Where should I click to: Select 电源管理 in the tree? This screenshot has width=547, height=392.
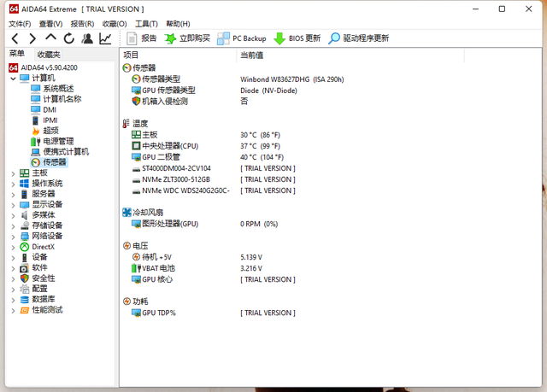52,141
